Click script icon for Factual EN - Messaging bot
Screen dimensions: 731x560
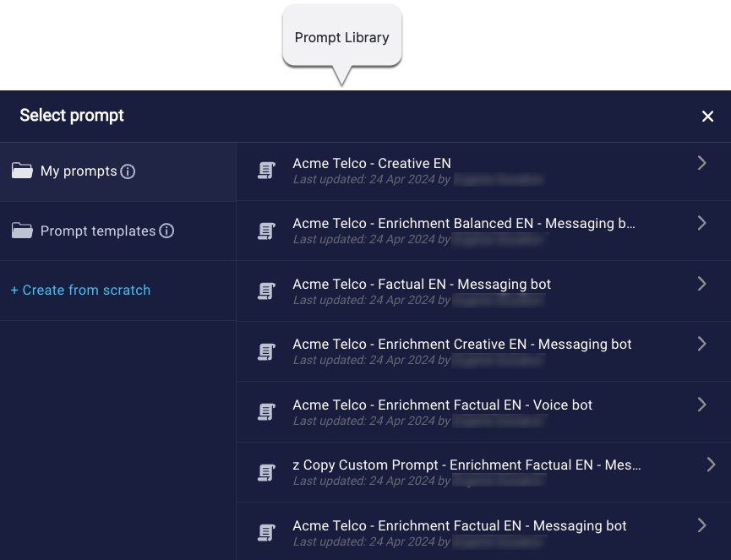click(267, 291)
